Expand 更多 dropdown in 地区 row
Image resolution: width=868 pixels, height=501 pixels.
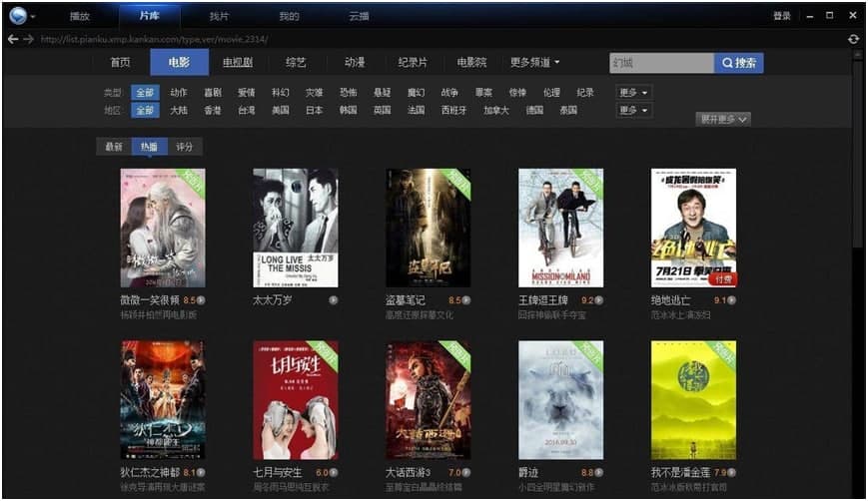coord(633,110)
